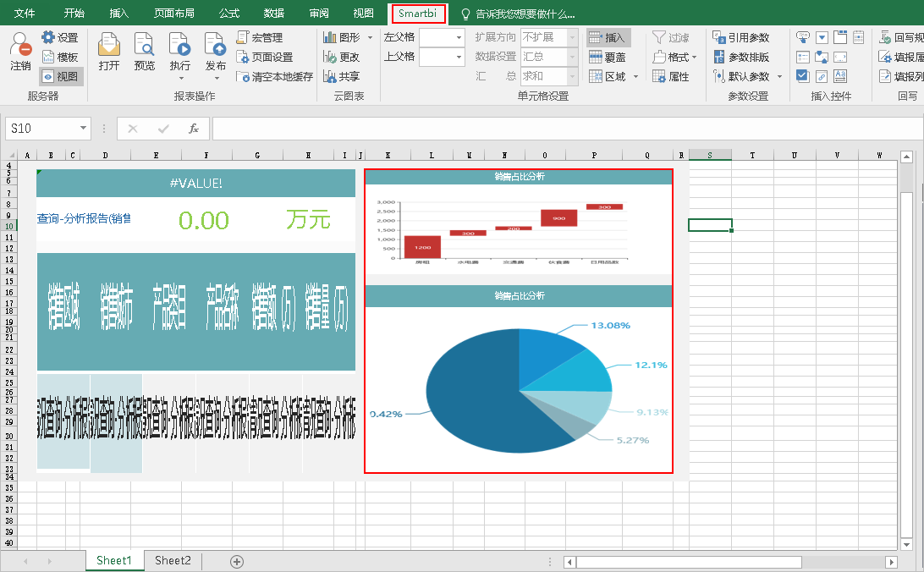Add a new sheet with plus button
This screenshot has width=924, height=572.
pos(237,561)
